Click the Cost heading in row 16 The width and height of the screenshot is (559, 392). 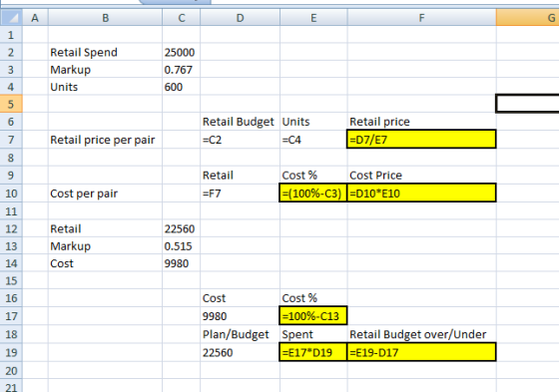point(241,298)
